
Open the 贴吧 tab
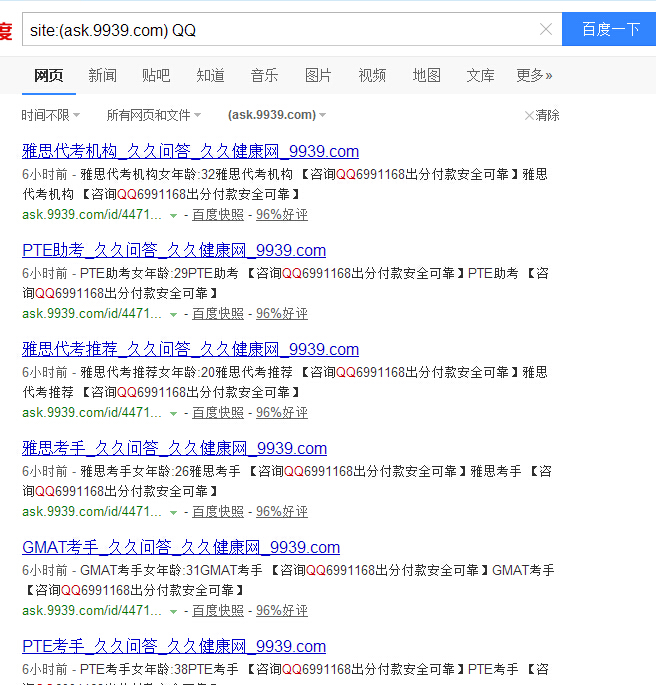pyautogui.click(x=156, y=76)
